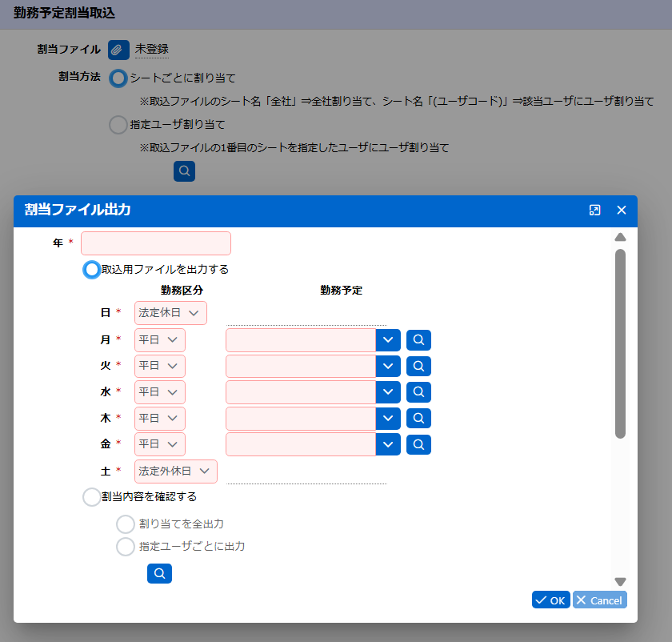This screenshot has height=642, width=672.
Task: Search 勤務予定 for 火 row
Action: (x=418, y=367)
